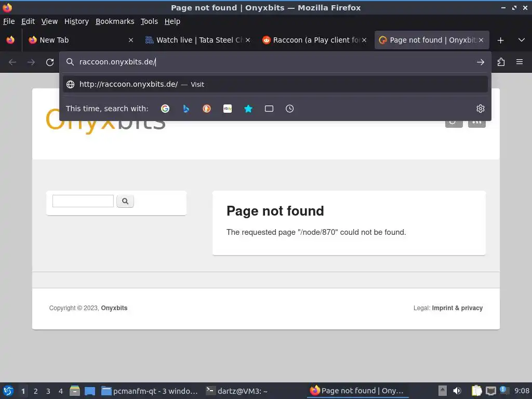The image size is (532, 399).
Task: Open file manager quick-launch icon in taskbar
Action: (75, 391)
